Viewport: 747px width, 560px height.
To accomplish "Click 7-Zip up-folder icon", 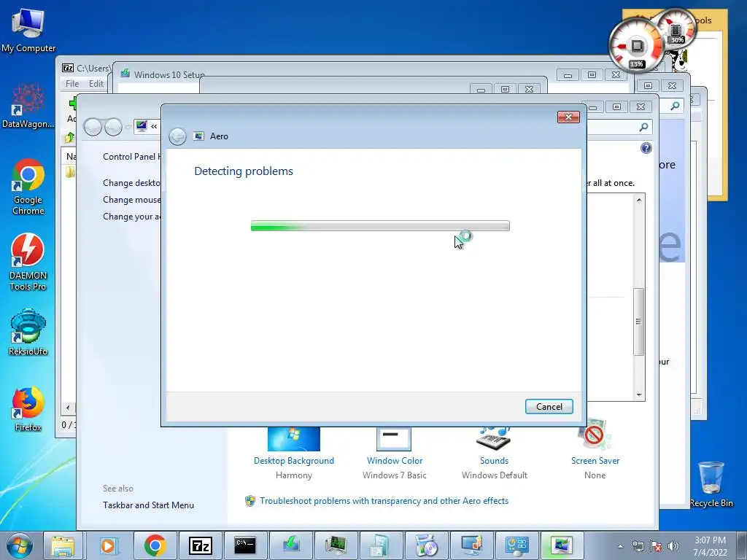I will pos(69,138).
